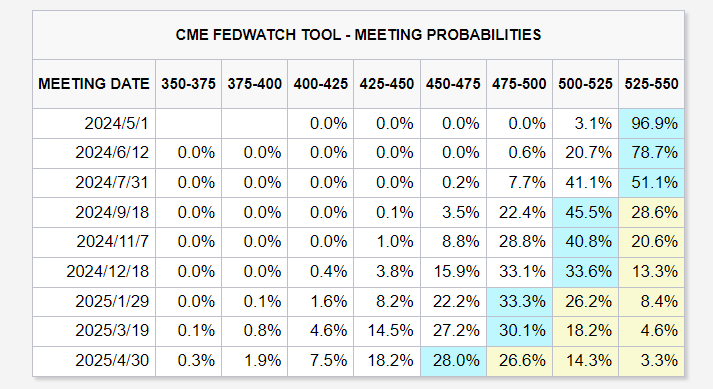The width and height of the screenshot is (713, 389).
Task: Click the 26.6% yellow cell
Action: click(x=519, y=361)
